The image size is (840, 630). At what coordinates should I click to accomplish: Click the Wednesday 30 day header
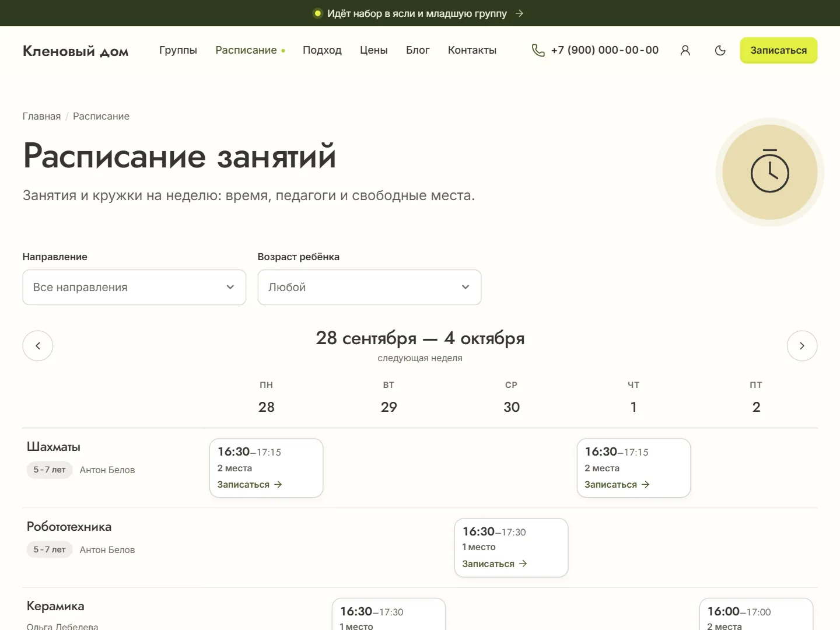(x=512, y=398)
